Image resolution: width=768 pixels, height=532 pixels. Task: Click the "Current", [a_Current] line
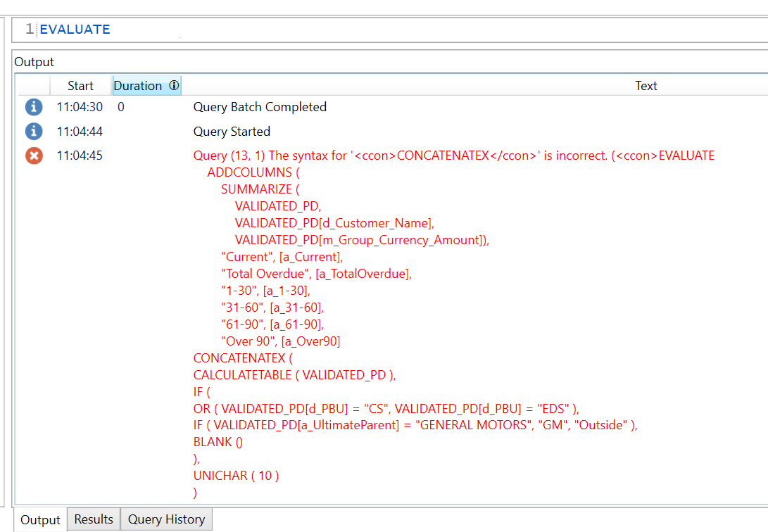282,257
